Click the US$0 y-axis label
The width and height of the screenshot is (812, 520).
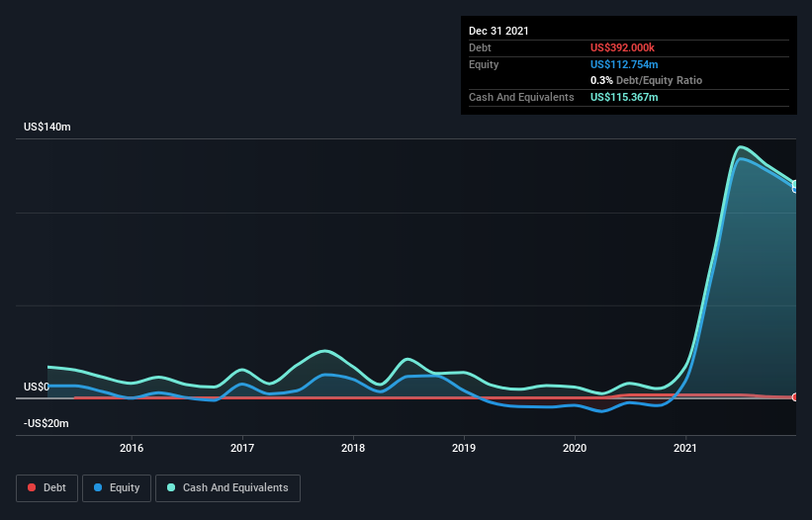tap(37, 387)
